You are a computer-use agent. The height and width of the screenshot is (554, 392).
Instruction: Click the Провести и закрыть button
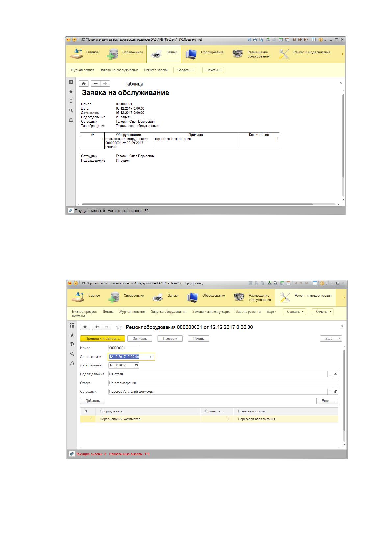click(x=103, y=338)
